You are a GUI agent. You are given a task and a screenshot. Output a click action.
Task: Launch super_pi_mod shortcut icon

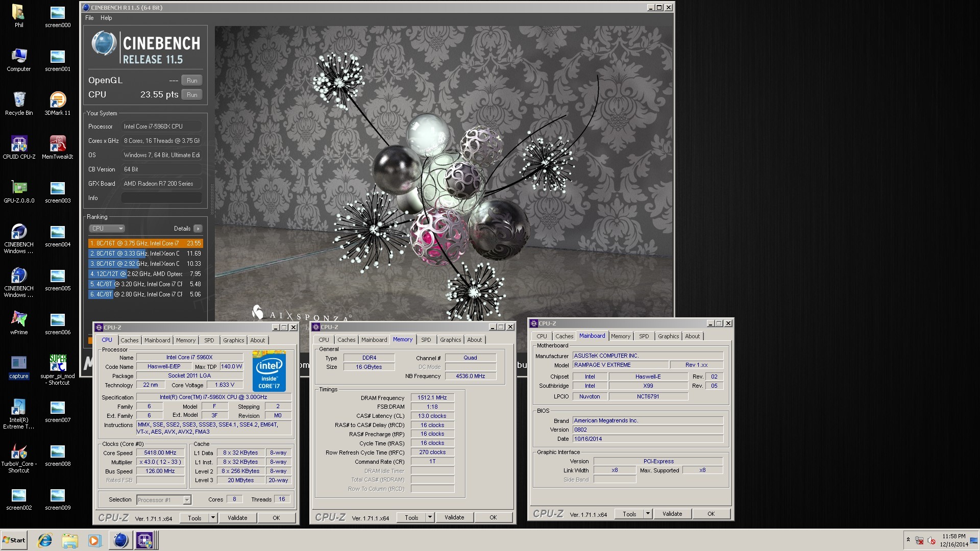coord(58,369)
